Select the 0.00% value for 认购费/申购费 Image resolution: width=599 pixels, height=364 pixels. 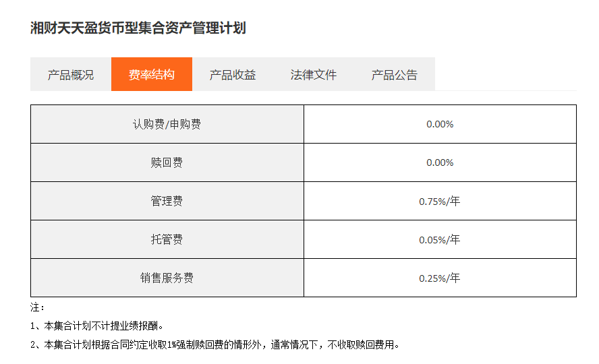(x=440, y=124)
